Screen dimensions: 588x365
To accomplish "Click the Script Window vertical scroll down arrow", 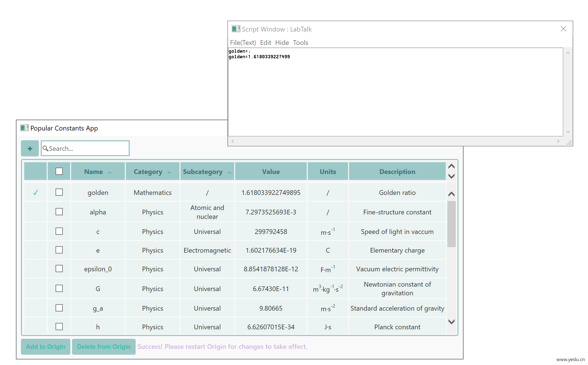I will [568, 132].
